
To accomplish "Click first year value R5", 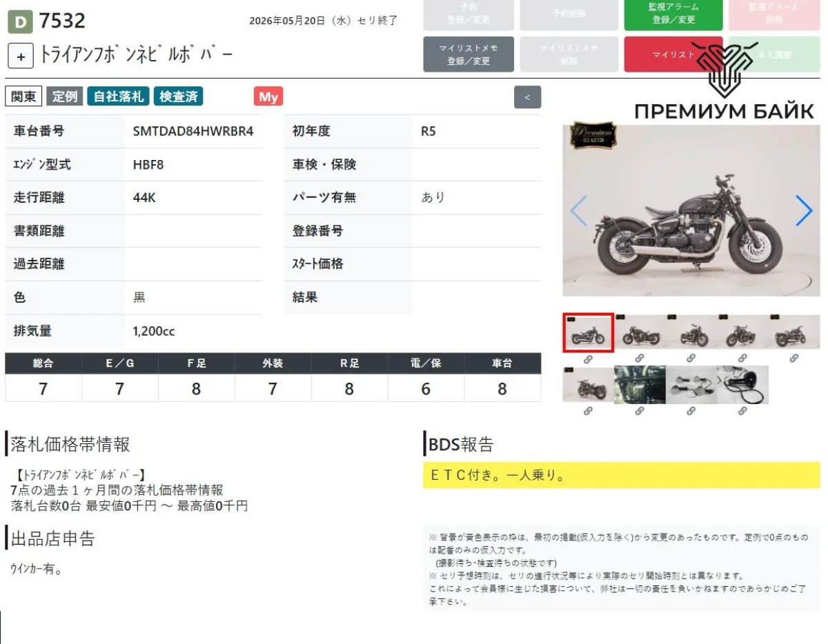I will [x=428, y=131].
